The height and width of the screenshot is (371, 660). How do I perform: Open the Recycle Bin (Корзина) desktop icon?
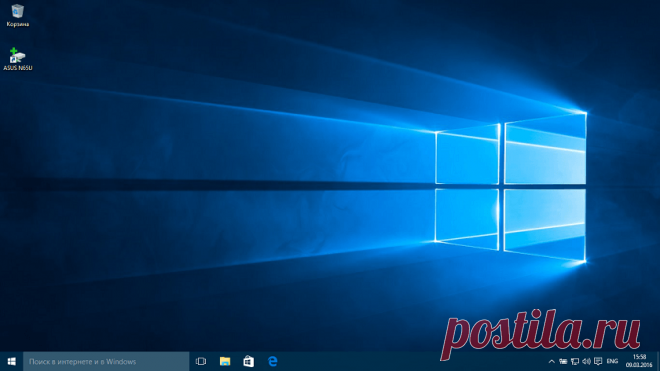coord(17,15)
